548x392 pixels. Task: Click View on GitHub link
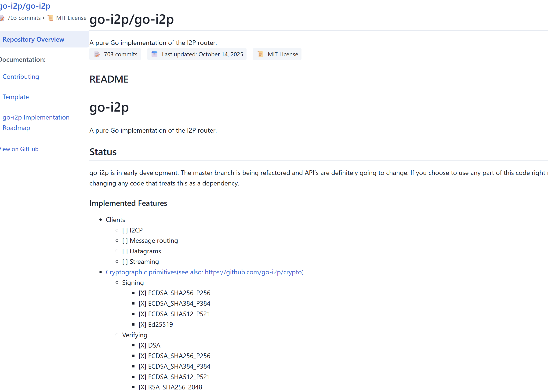click(19, 149)
